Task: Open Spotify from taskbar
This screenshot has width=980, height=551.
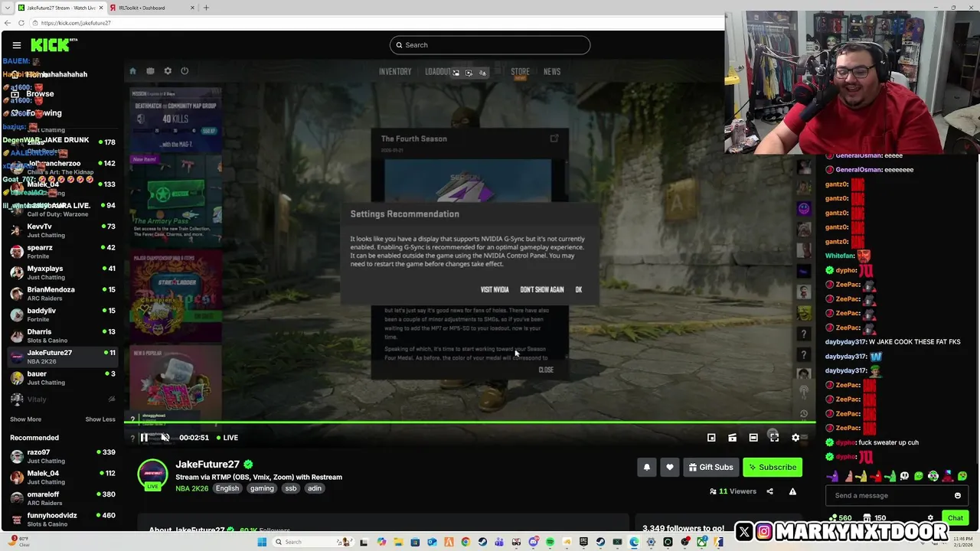Action: [550, 542]
